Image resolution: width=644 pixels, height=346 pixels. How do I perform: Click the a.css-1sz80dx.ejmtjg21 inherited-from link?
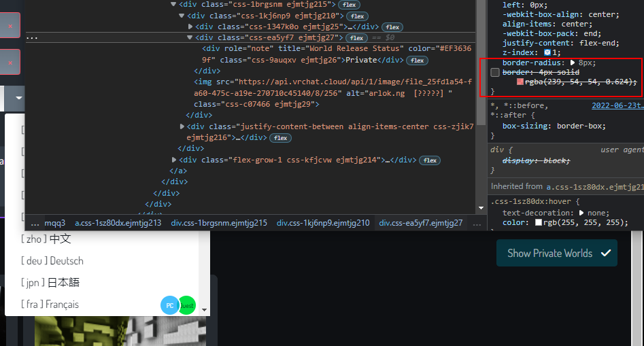pyautogui.click(x=595, y=187)
